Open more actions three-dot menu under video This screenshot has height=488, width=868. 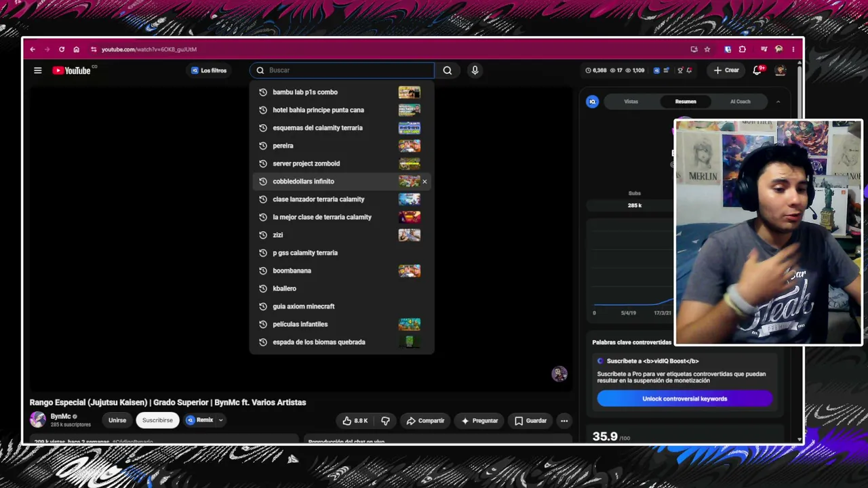pyautogui.click(x=564, y=421)
